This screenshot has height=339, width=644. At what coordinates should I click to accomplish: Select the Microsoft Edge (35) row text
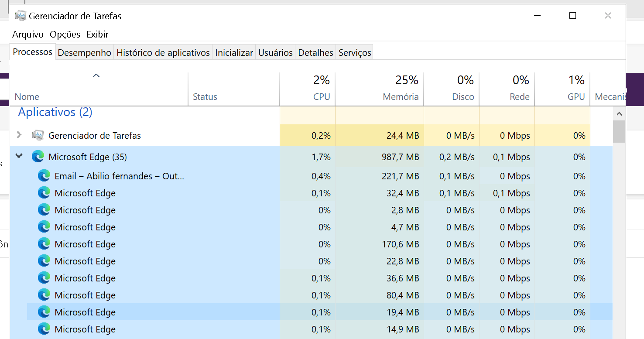point(88,157)
